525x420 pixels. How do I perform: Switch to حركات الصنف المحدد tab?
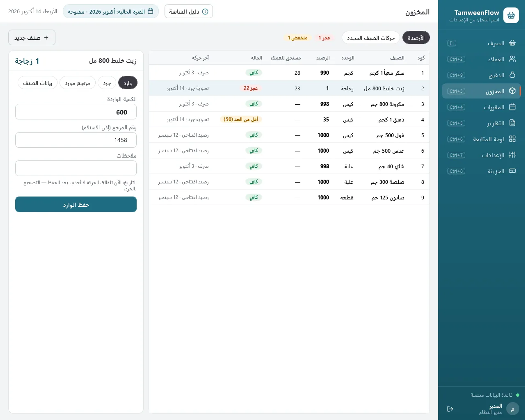(371, 38)
